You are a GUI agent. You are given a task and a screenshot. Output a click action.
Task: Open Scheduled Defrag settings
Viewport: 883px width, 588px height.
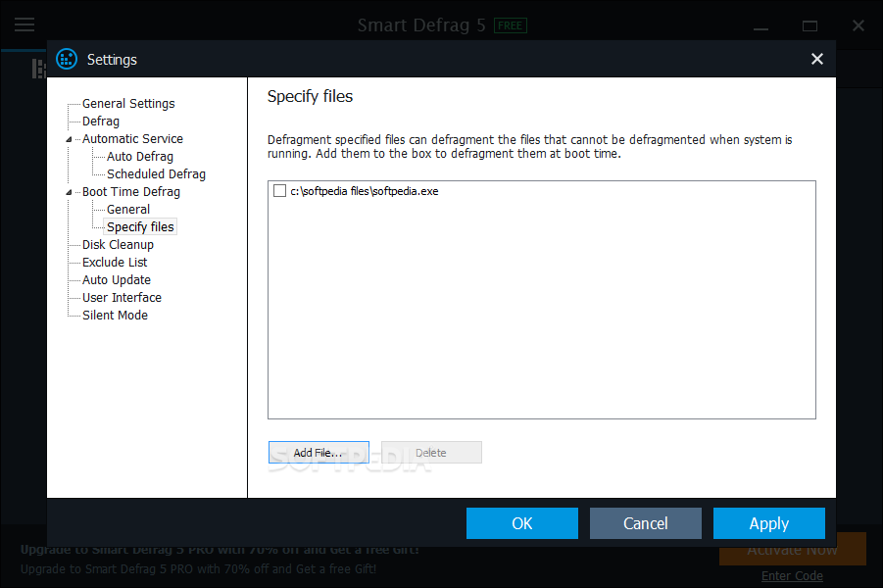tap(156, 174)
